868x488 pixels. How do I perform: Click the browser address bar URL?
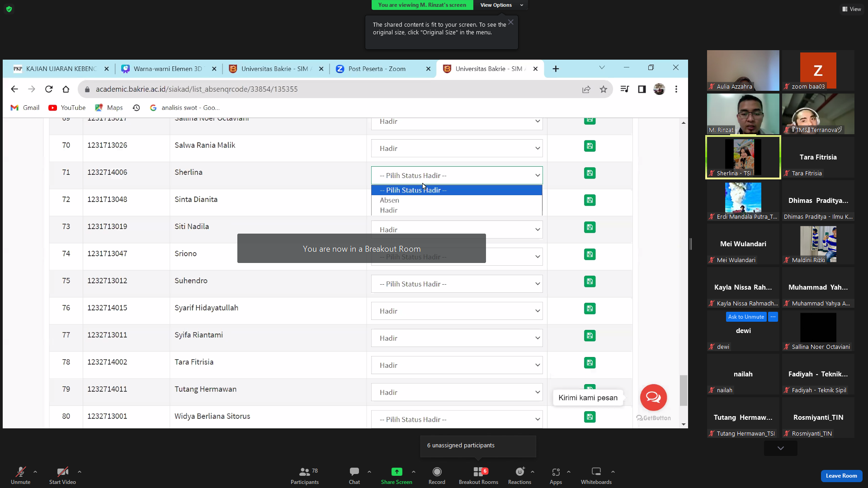pyautogui.click(x=197, y=89)
